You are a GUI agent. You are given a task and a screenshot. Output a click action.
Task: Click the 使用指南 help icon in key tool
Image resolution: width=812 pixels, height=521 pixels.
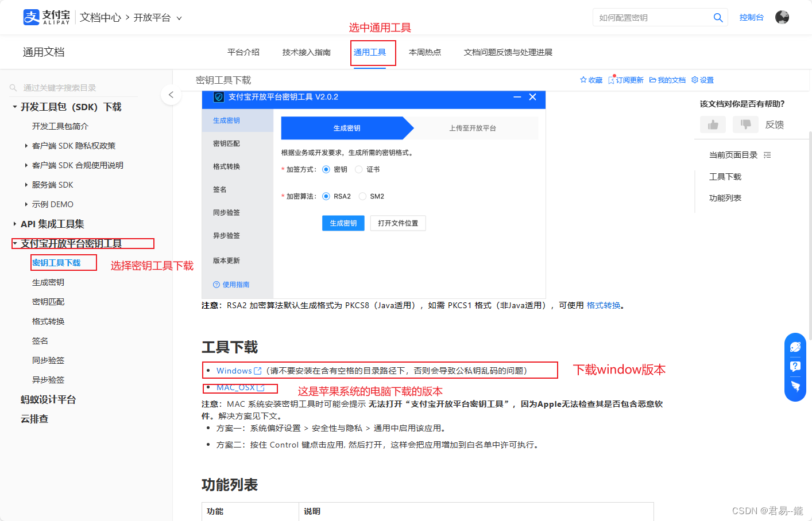click(216, 285)
